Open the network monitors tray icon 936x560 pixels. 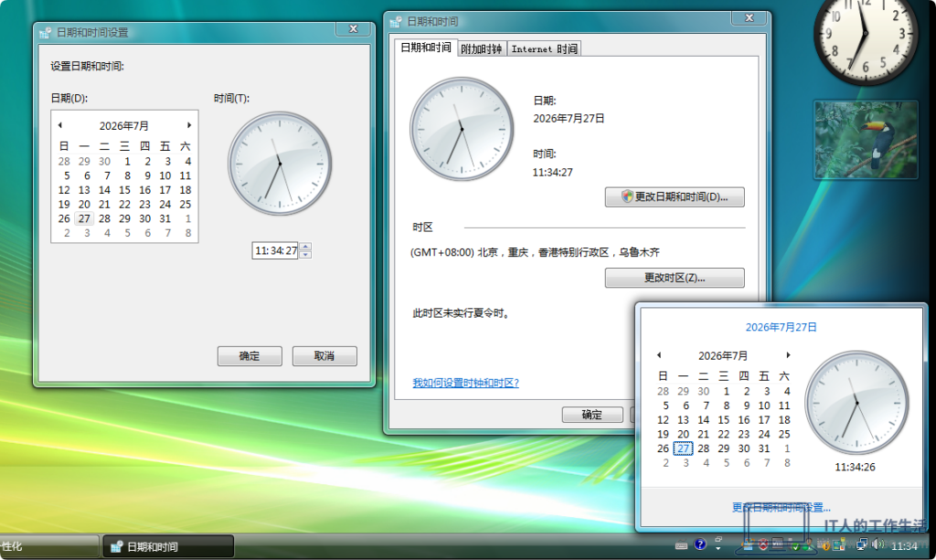coord(862,544)
